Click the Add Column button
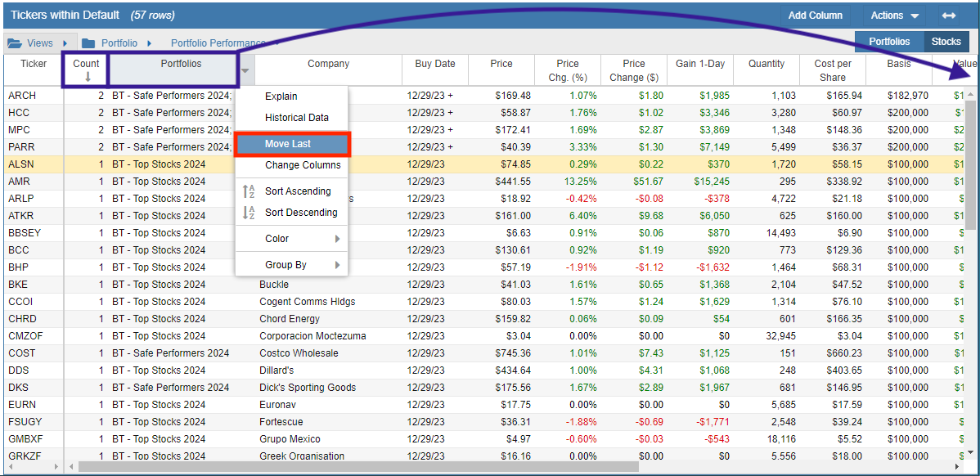This screenshot has height=476, width=980. (815, 16)
